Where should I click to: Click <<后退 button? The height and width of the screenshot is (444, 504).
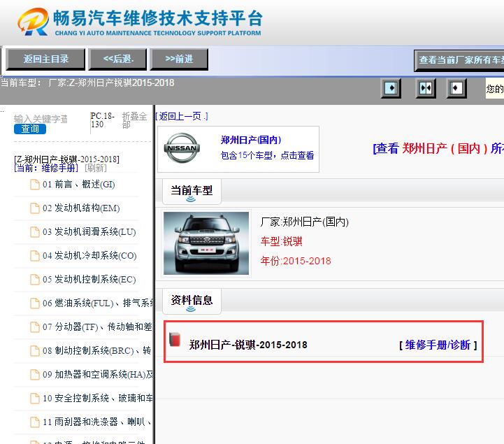tap(117, 59)
